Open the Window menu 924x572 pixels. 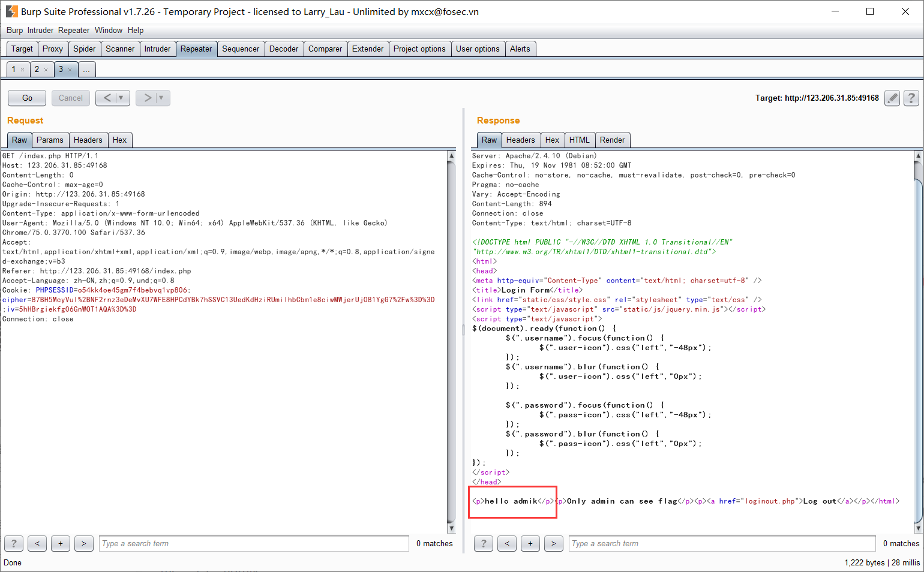109,30
